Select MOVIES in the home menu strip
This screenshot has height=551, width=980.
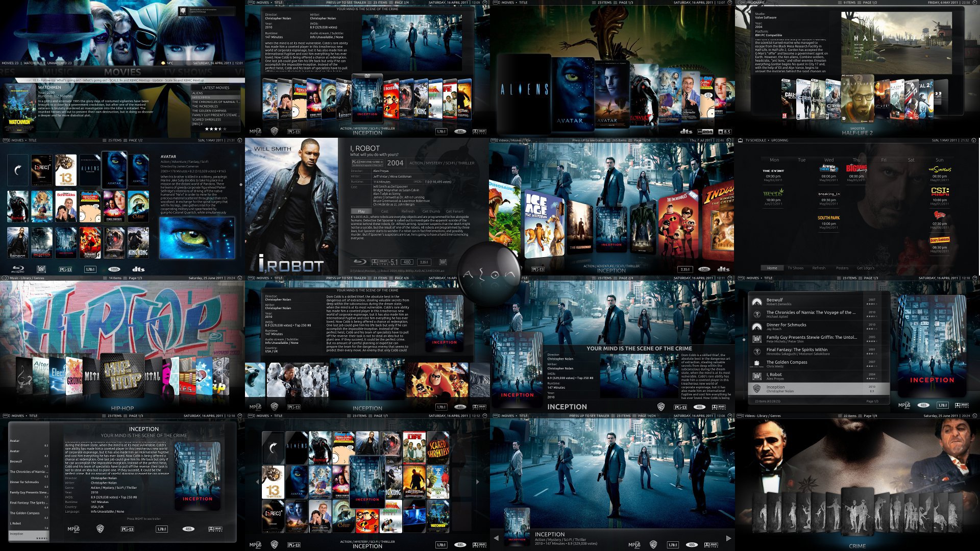point(122,72)
